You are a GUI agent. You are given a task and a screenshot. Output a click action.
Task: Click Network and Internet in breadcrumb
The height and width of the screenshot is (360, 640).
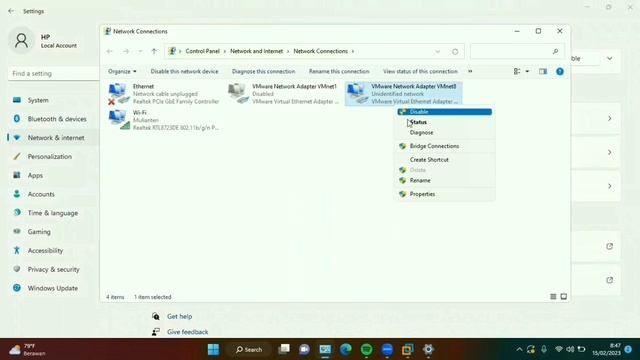pos(256,51)
